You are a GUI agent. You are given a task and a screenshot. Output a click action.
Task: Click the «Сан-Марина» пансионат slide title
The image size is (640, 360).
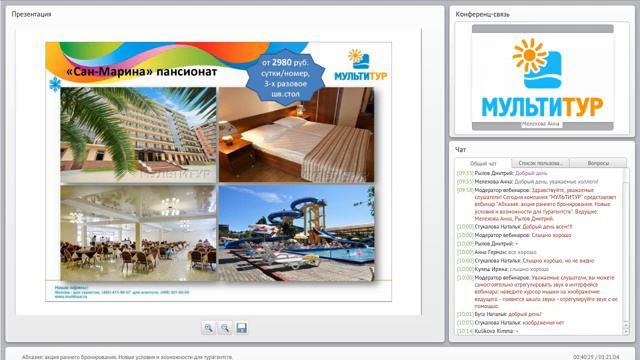(141, 72)
